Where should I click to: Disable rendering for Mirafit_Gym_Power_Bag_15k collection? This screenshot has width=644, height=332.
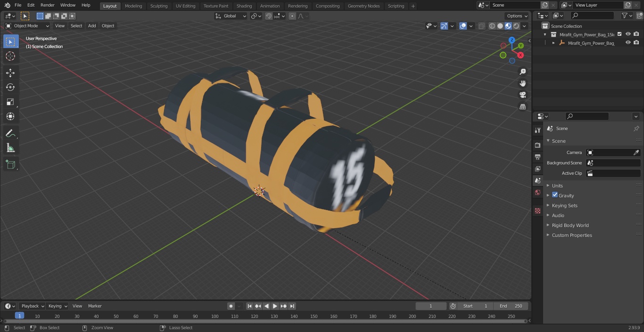pyautogui.click(x=636, y=34)
